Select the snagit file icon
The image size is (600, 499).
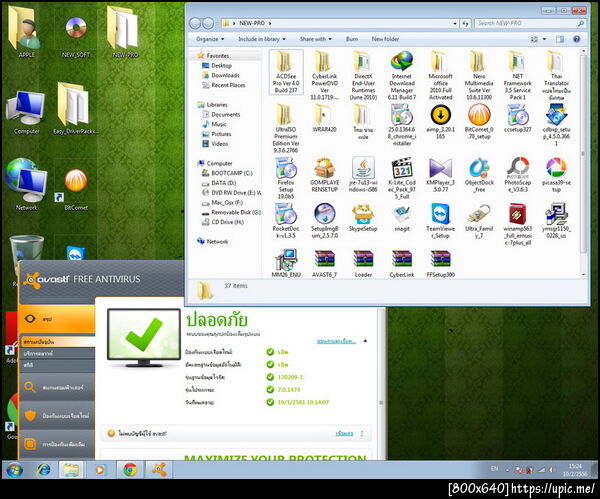pos(401,214)
